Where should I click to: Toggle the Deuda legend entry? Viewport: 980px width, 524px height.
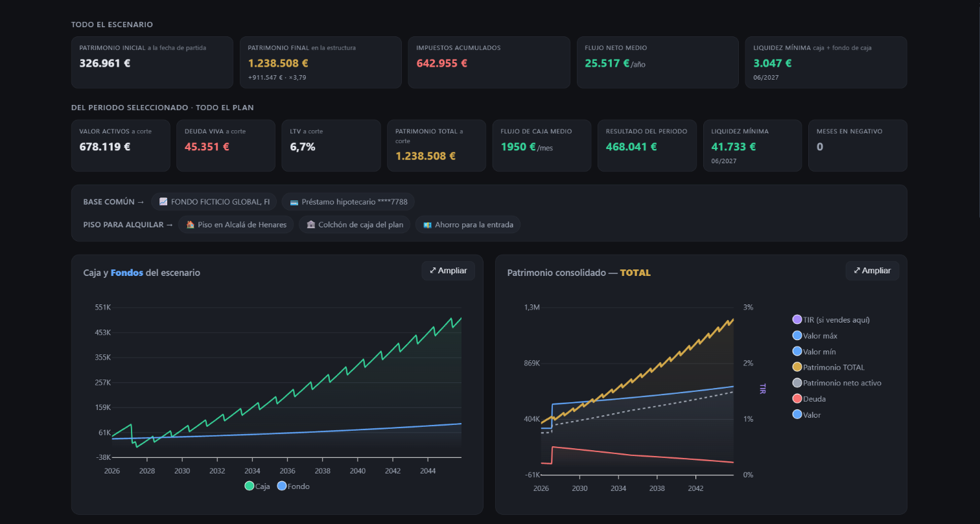pos(809,399)
